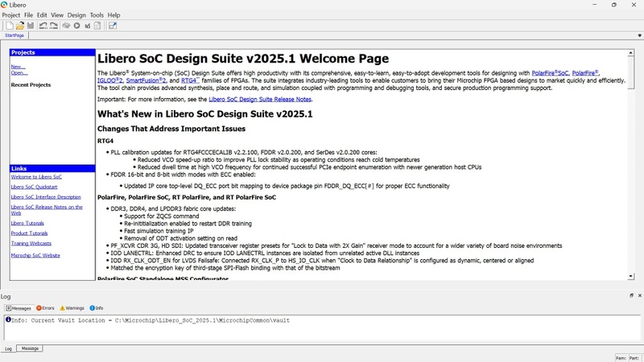The width and height of the screenshot is (644, 362).
Task: Click the RTG4 section heading
Action: pyautogui.click(x=105, y=141)
